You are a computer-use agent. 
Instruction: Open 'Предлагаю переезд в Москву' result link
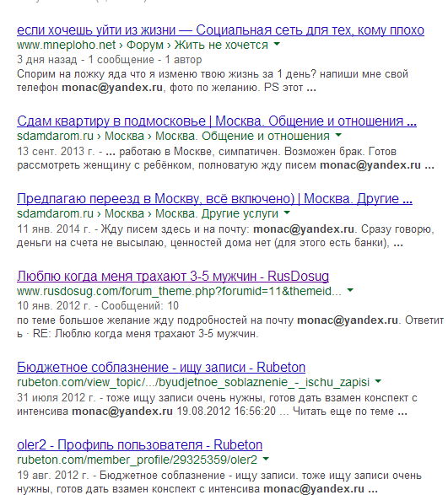[214, 199]
